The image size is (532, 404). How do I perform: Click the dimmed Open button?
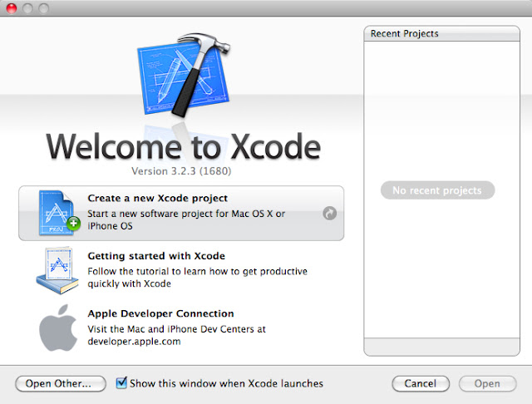pyautogui.click(x=488, y=384)
